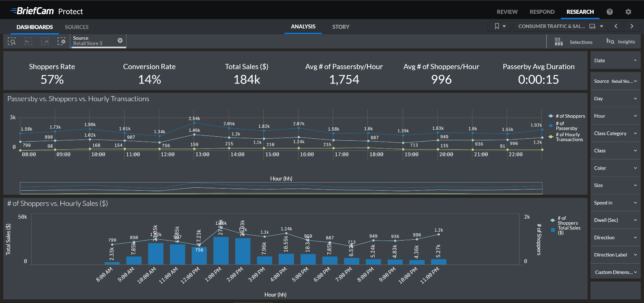The width and height of the screenshot is (644, 303).
Task: Step back one selection
Action: [28, 41]
